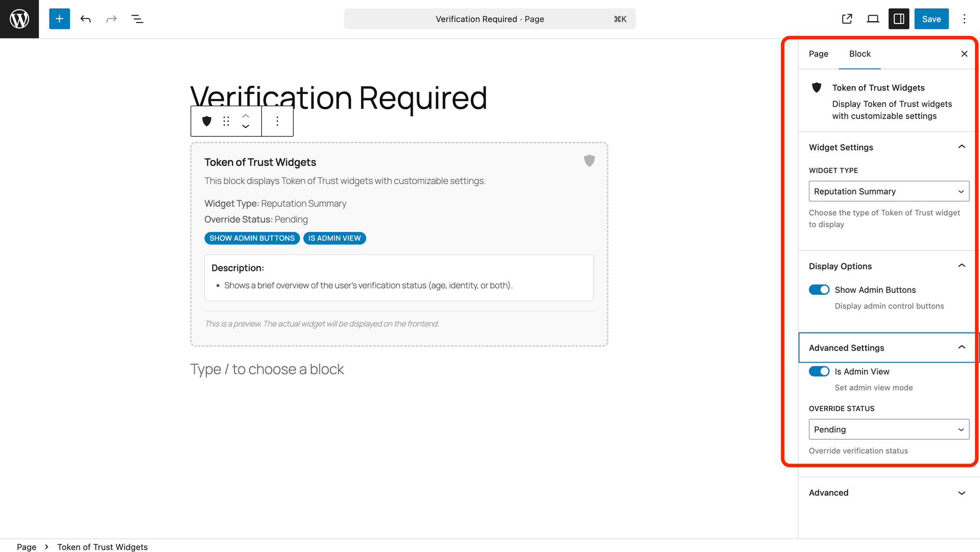980x552 pixels.
Task: Turn off the Is Admin View toggle
Action: click(x=819, y=372)
